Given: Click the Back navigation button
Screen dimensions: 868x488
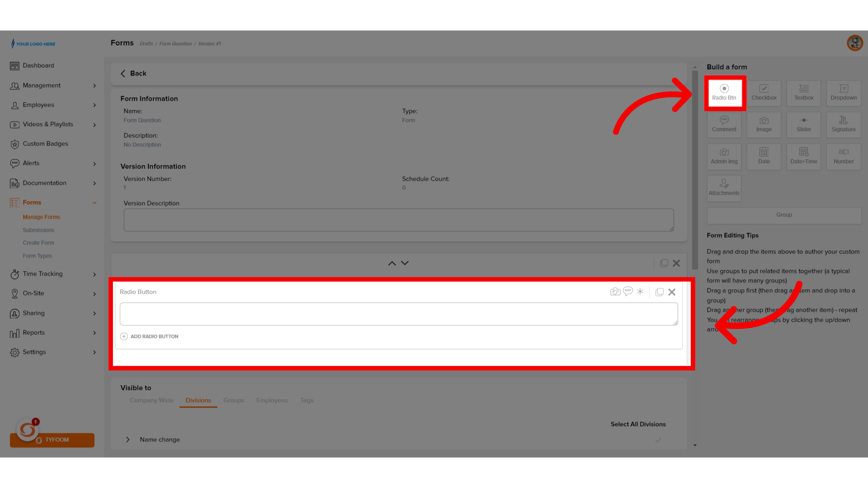Looking at the screenshot, I should click(x=133, y=73).
